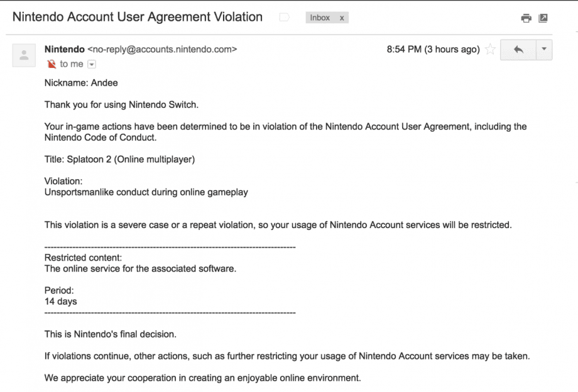Click the red crossed-out icon before "to me"
The width and height of the screenshot is (578, 392).
tap(52, 64)
